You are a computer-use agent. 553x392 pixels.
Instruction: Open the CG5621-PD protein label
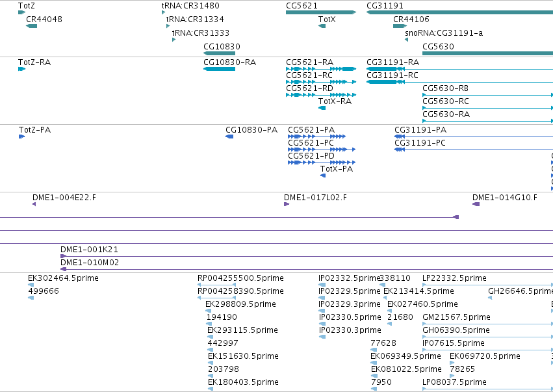point(311,156)
